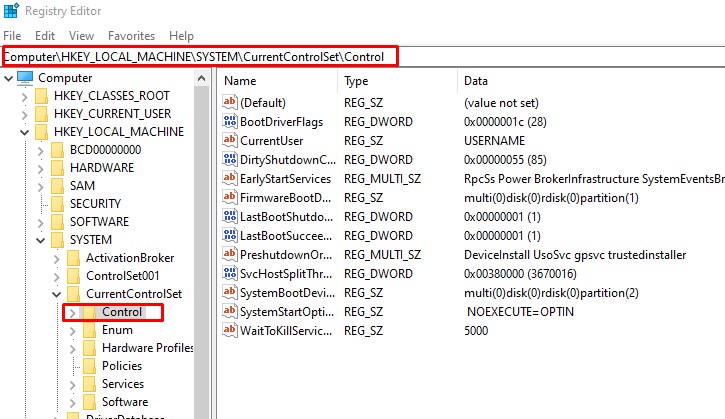
Task: Click the SECURITY folder icon
Action: [57, 204]
